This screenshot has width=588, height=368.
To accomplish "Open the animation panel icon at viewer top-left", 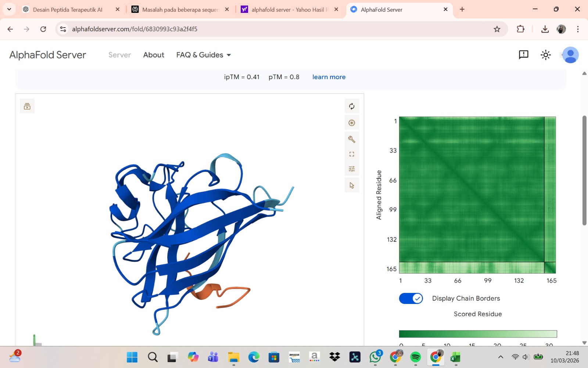I will tap(27, 106).
